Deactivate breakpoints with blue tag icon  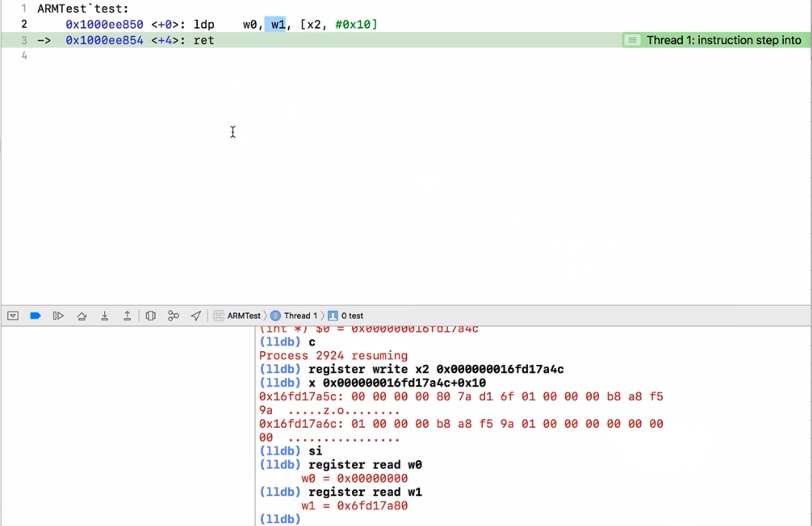pyautogui.click(x=36, y=316)
